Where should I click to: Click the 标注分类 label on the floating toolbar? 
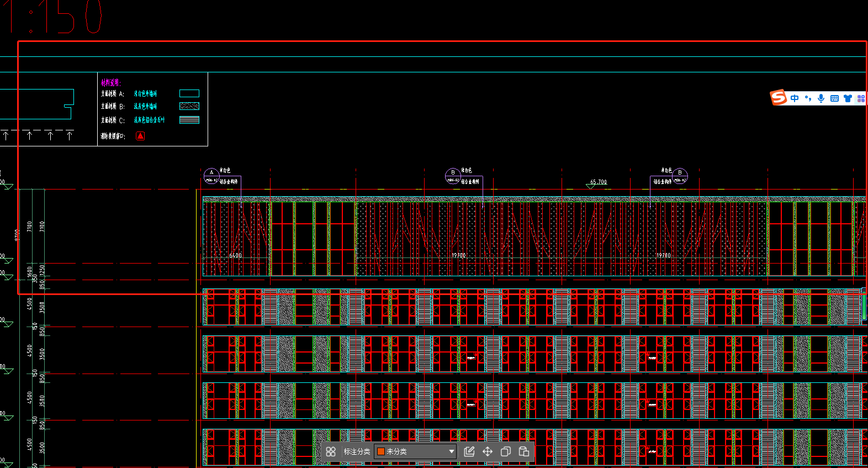point(357,451)
